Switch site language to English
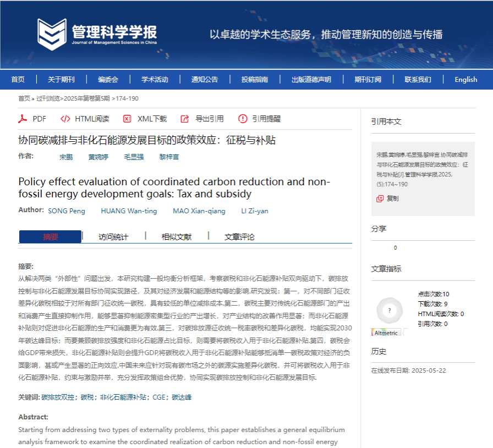Screen dimensions: 493x448 (x=465, y=79)
